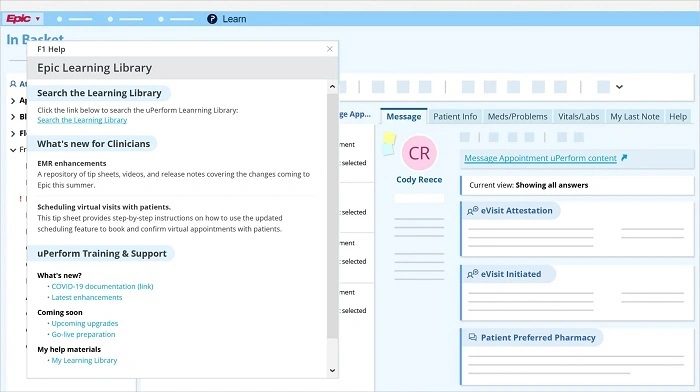Click the person icon in In Basket list
Image resolution: width=700 pixels, height=392 pixels.
13,84
